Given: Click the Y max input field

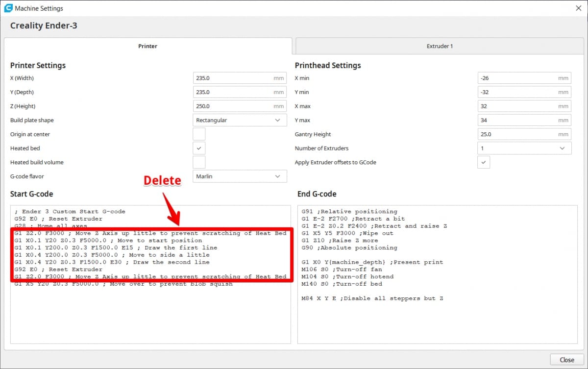Looking at the screenshot, I should point(524,120).
